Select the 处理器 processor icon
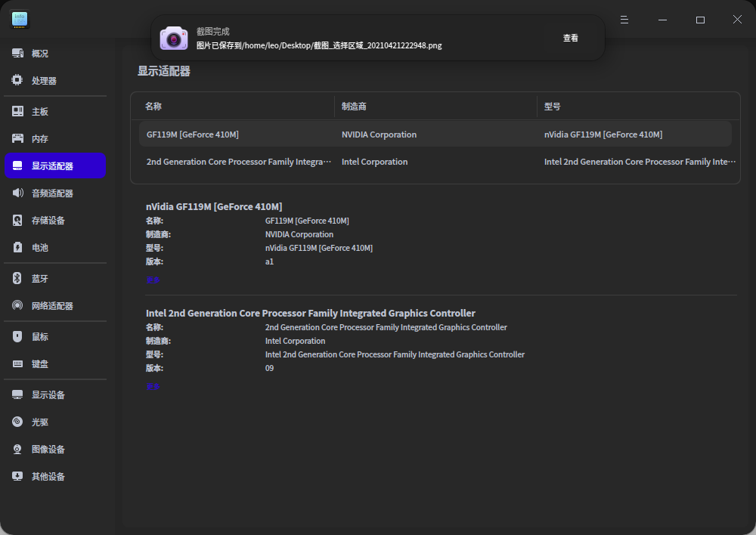This screenshot has width=756, height=535. [17, 81]
